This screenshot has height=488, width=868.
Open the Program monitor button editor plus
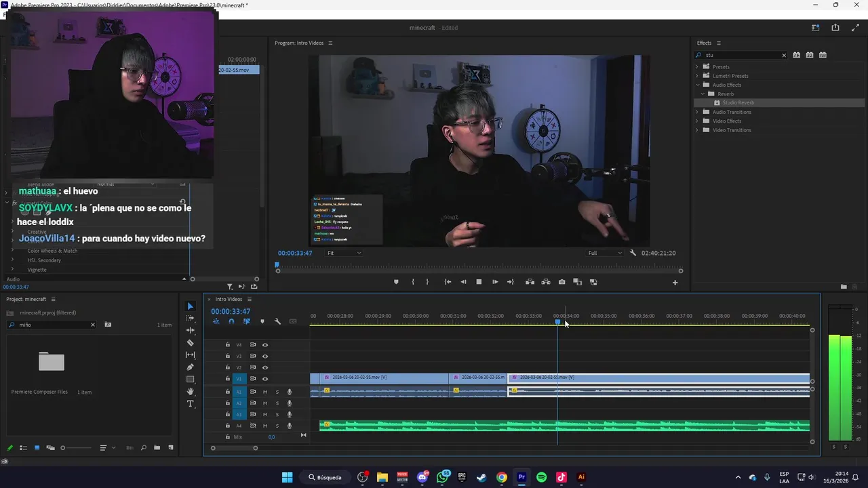pos(675,283)
